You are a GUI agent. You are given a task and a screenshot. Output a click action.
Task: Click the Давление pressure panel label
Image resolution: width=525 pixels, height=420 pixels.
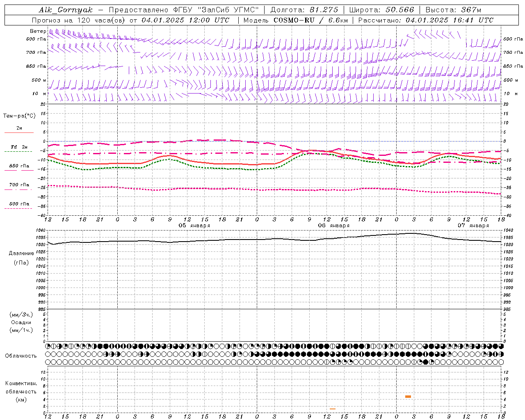pyautogui.click(x=21, y=253)
